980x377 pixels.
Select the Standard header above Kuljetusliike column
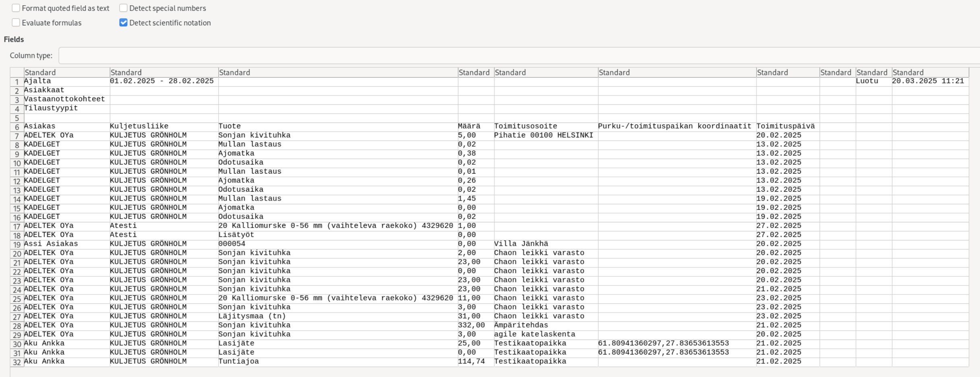(163, 72)
